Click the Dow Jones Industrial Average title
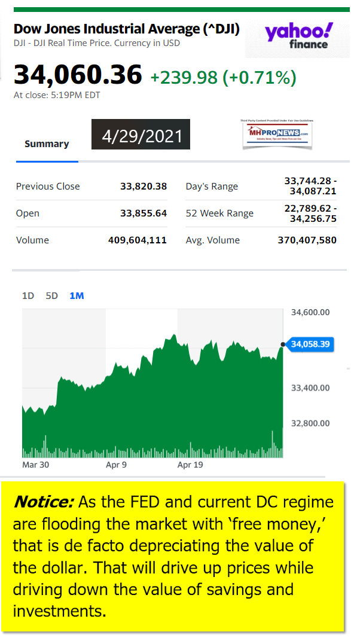The width and height of the screenshot is (351, 644). tap(126, 29)
